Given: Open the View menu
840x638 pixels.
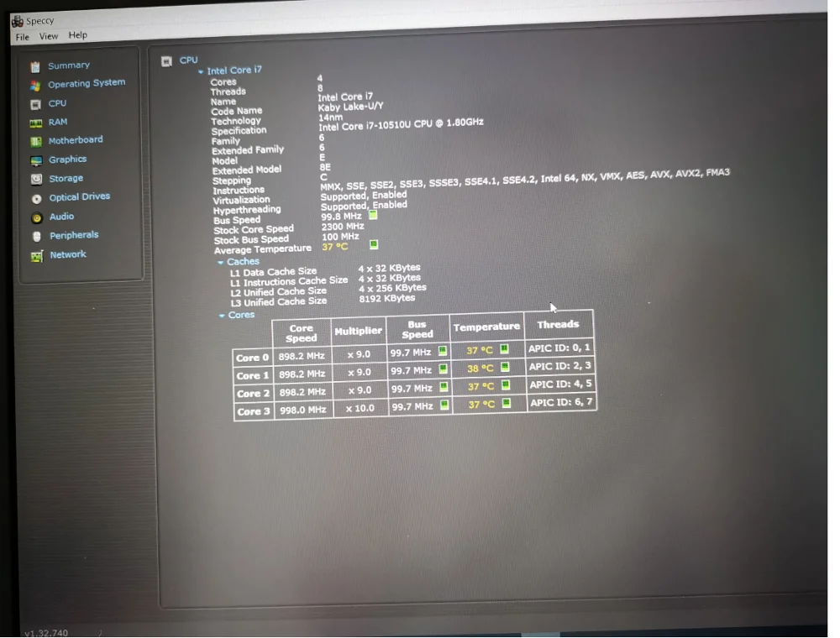Looking at the screenshot, I should pyautogui.click(x=48, y=36).
